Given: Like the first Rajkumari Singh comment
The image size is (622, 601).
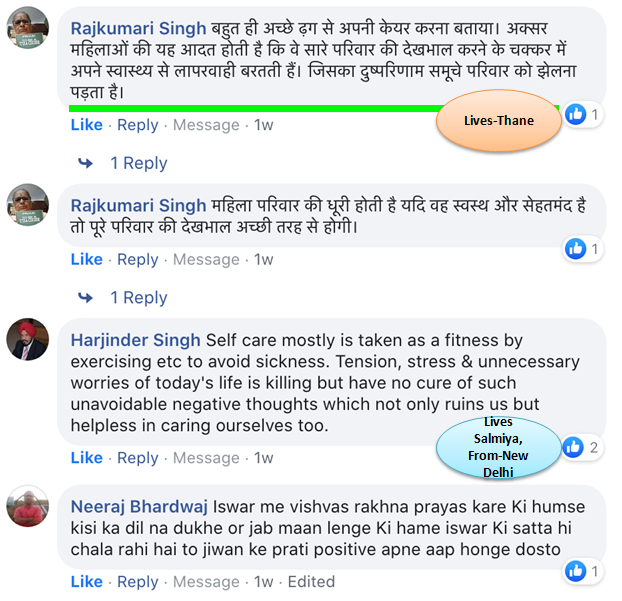Looking at the screenshot, I should coord(86,125).
